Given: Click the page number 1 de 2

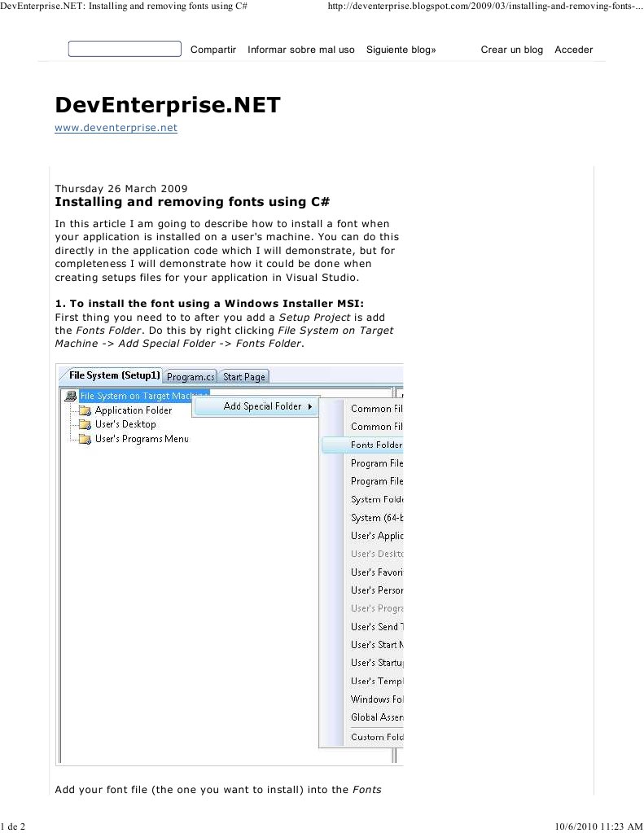Looking at the screenshot, I should point(13,826).
